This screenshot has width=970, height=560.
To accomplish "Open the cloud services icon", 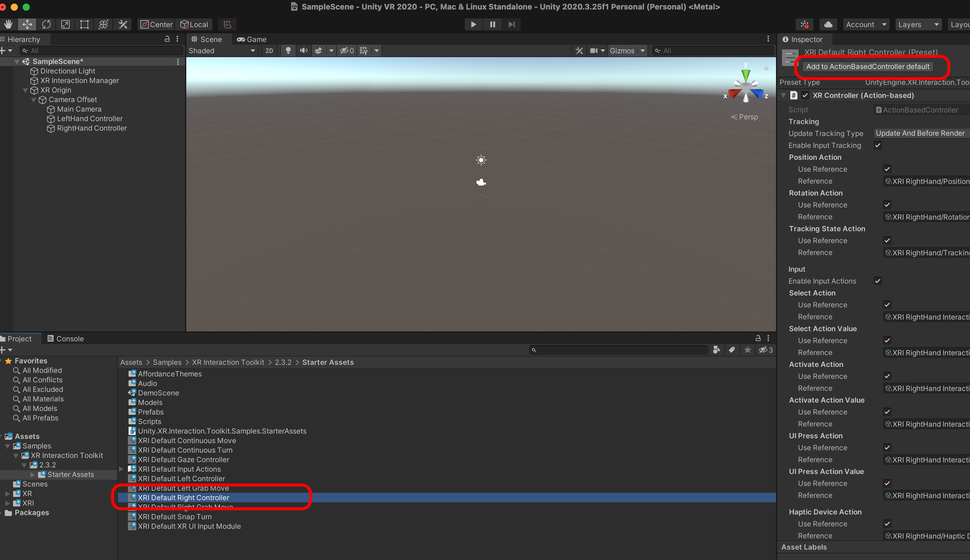I will click(x=828, y=25).
